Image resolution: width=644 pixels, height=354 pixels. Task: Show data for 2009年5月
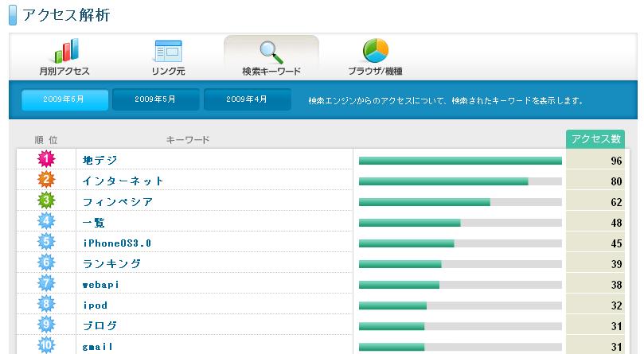pos(155,100)
